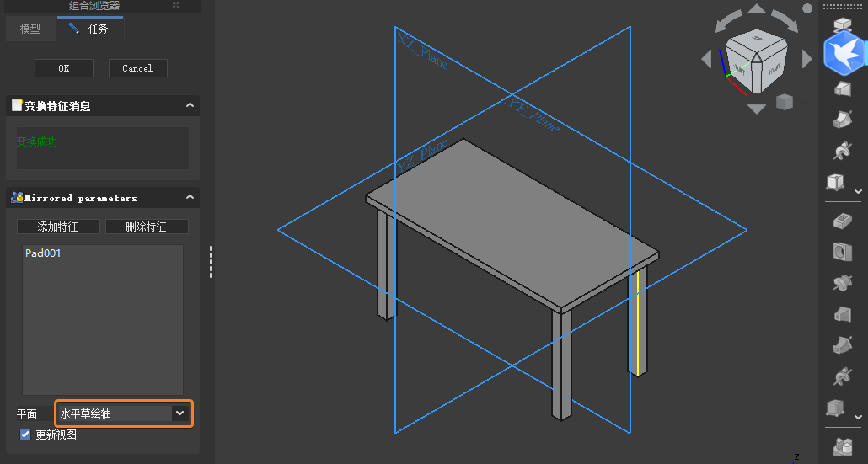Switch to the 模型 tab

tap(29, 29)
